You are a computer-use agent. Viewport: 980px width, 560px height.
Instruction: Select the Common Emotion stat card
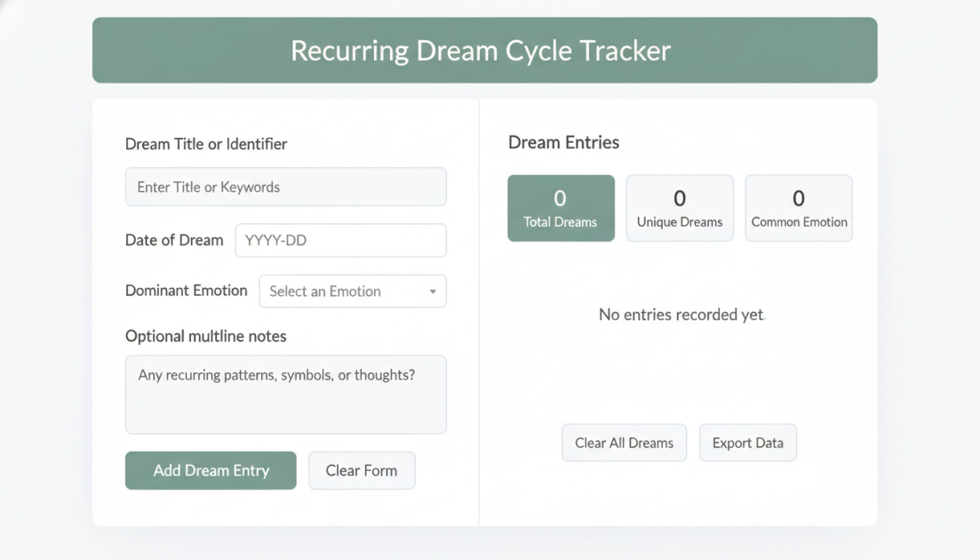[x=798, y=207]
